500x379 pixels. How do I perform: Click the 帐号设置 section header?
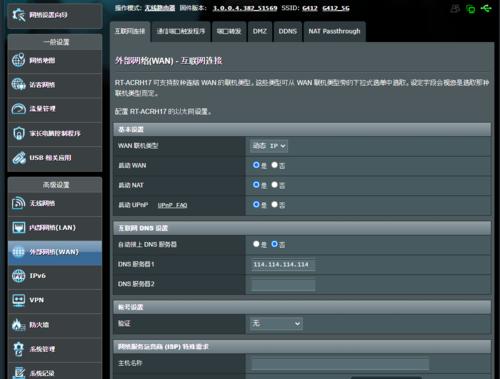(302, 307)
